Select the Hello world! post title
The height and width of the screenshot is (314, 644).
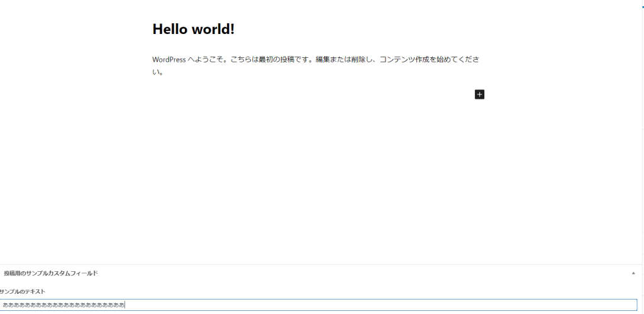[193, 29]
